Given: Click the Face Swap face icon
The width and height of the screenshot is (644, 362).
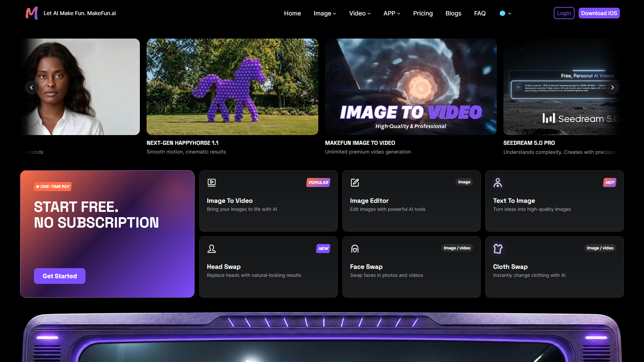Looking at the screenshot, I should 355,248.
